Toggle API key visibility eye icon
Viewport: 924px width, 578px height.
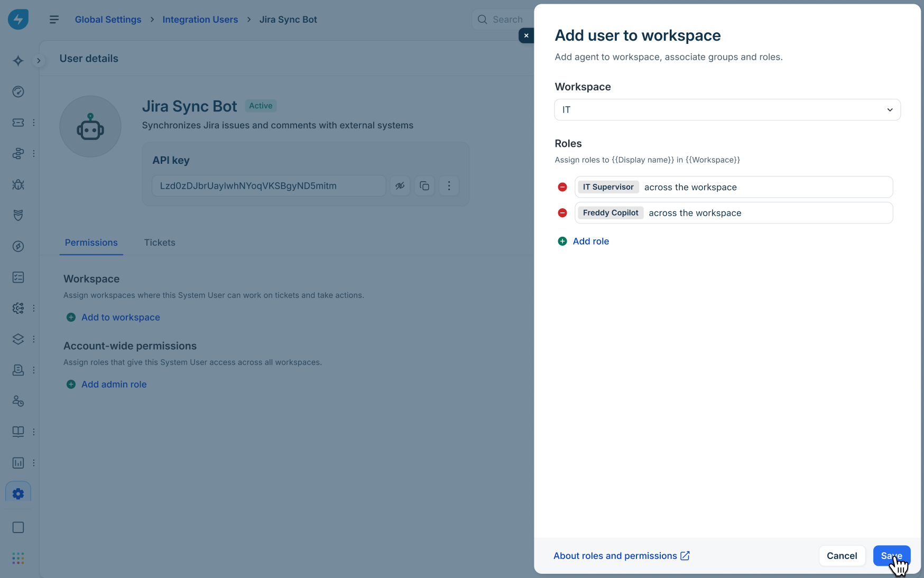(400, 186)
